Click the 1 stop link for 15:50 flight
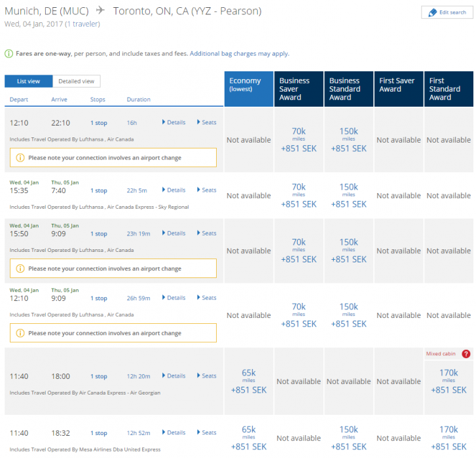476x458 pixels. [x=99, y=234]
